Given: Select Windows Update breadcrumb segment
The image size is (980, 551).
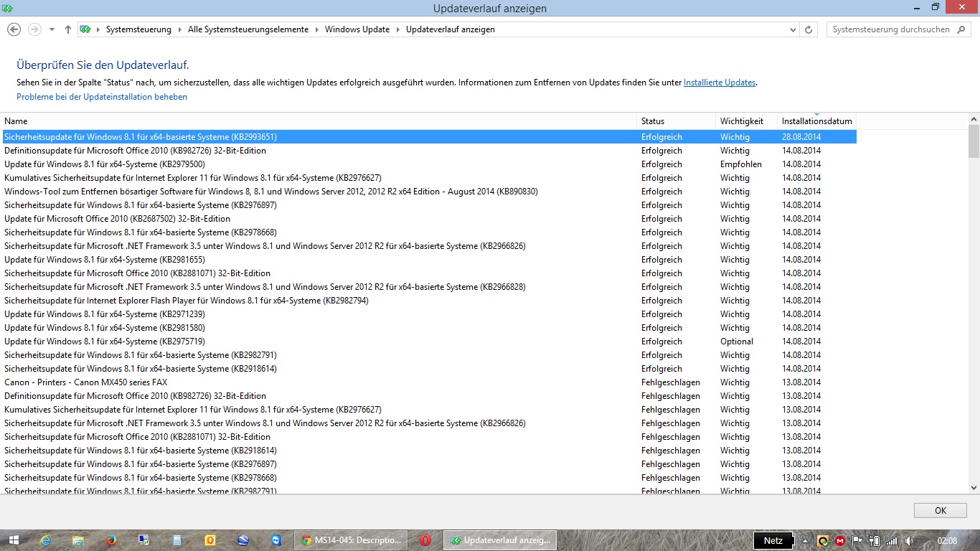Looking at the screenshot, I should click(357, 29).
